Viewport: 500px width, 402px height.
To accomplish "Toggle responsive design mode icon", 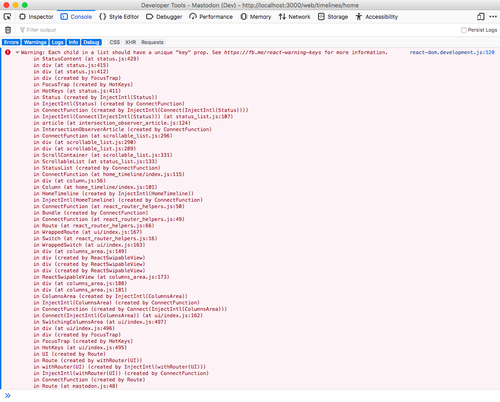I will [481, 17].
